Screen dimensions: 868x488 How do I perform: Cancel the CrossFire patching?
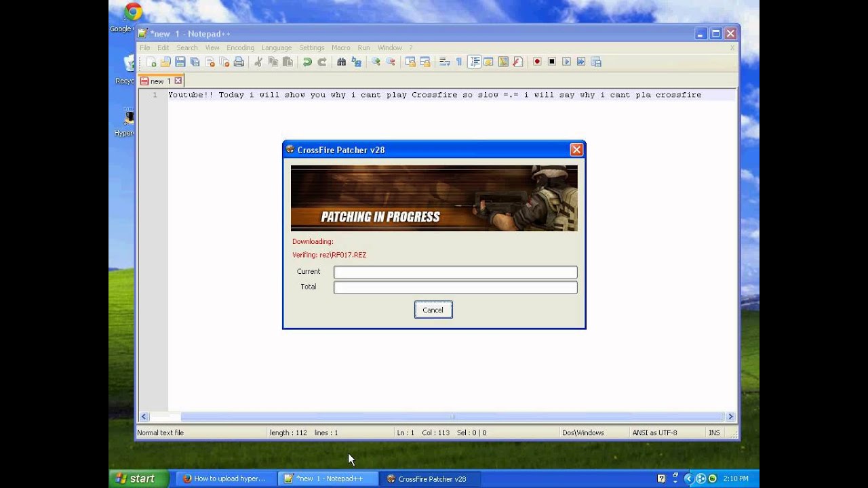[433, 310]
